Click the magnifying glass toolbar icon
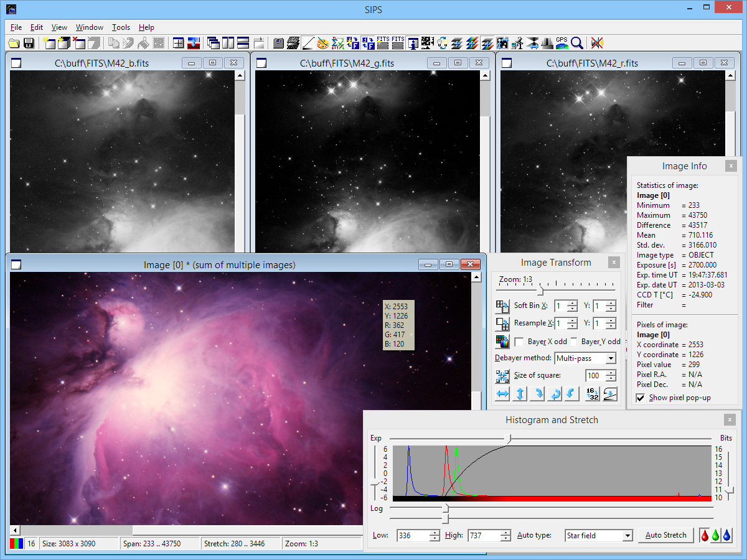 [577, 43]
